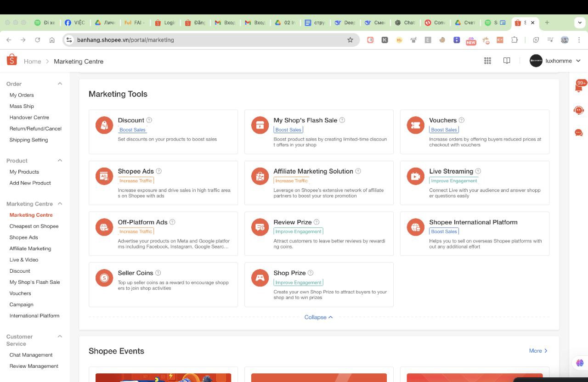This screenshot has height=382, width=588.
Task: Open My Orders in the sidebar
Action: click(x=22, y=95)
